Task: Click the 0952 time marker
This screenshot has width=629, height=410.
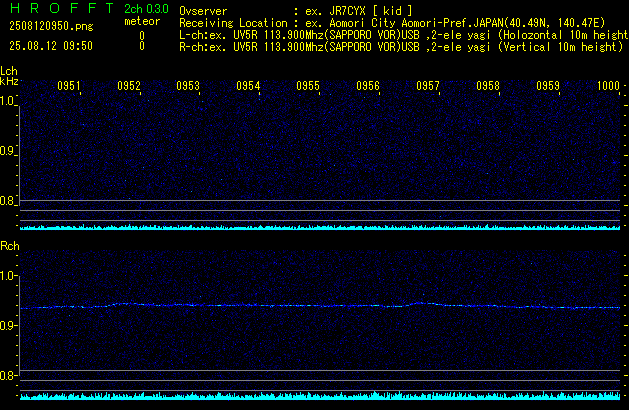Action: click(x=129, y=86)
